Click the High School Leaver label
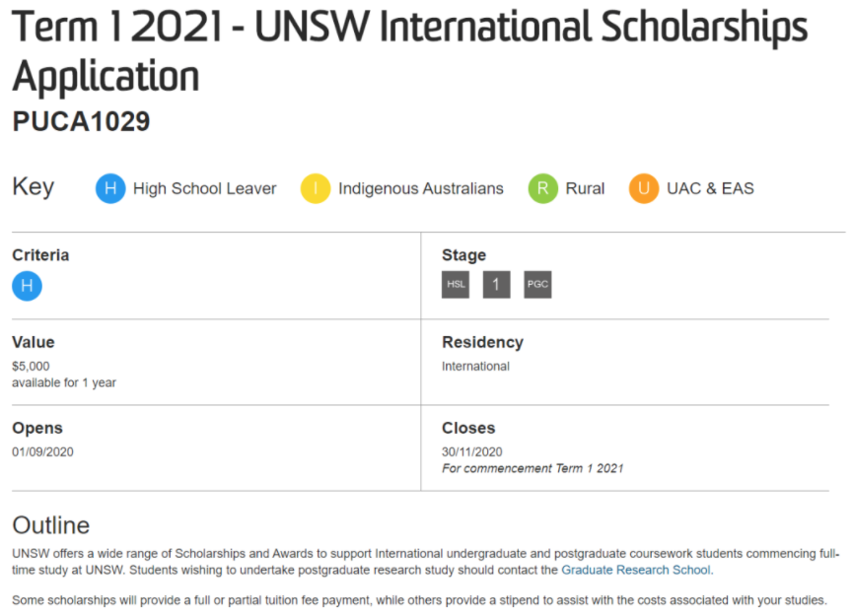This screenshot has height=616, width=853. (x=205, y=188)
